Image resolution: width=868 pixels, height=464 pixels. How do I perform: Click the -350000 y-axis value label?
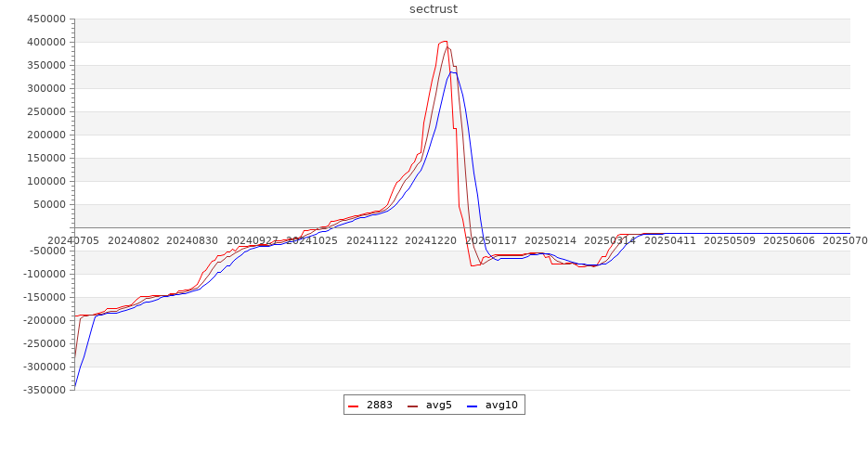pyautogui.click(x=45, y=390)
